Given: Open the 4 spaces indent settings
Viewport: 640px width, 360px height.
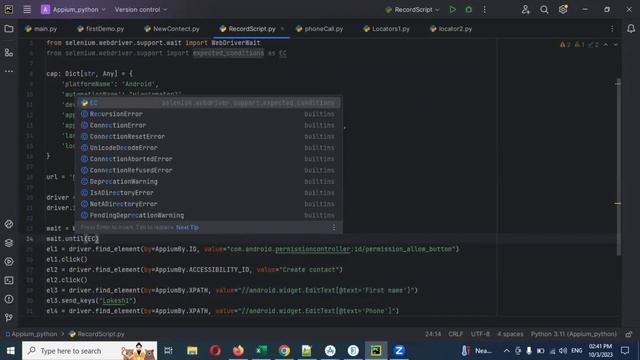Looking at the screenshot, I should tap(510, 334).
